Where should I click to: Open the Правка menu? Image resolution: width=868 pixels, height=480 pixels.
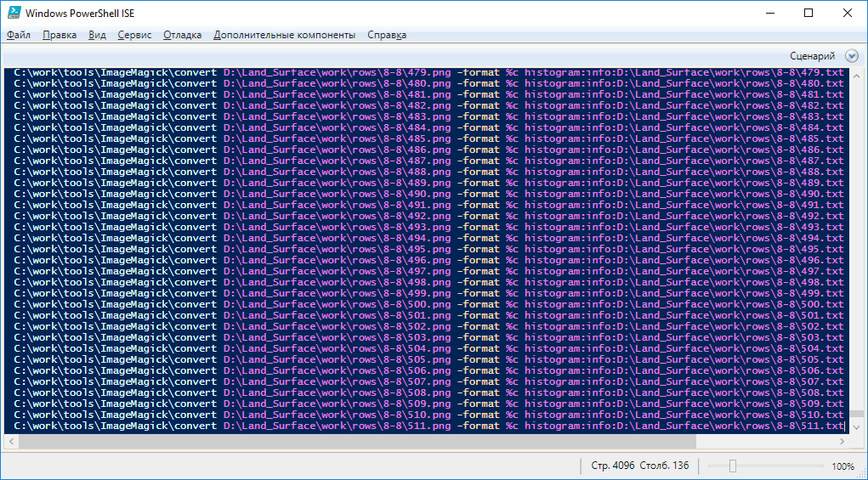tap(60, 35)
